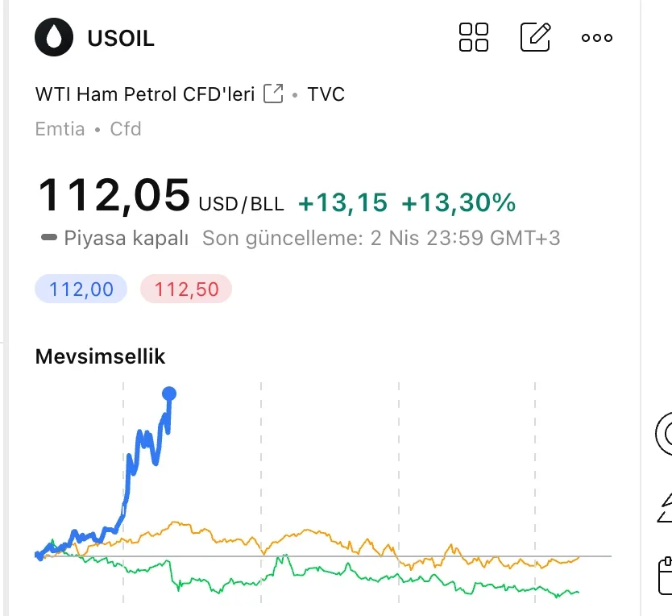Click the TVC exchange label

[326, 94]
